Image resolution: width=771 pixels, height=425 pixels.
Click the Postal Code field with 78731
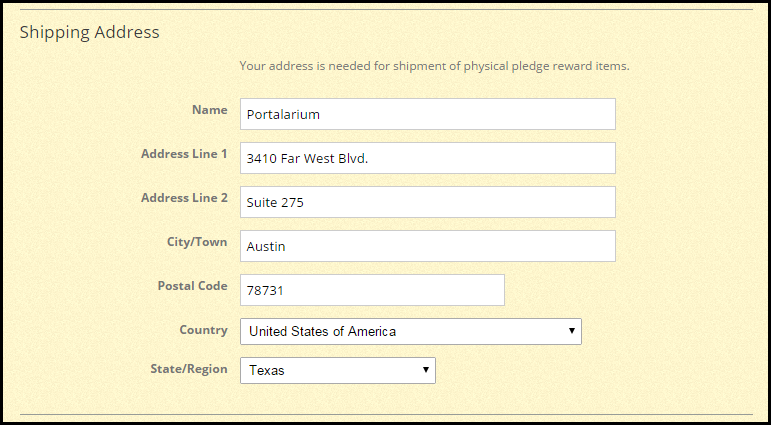[372, 290]
